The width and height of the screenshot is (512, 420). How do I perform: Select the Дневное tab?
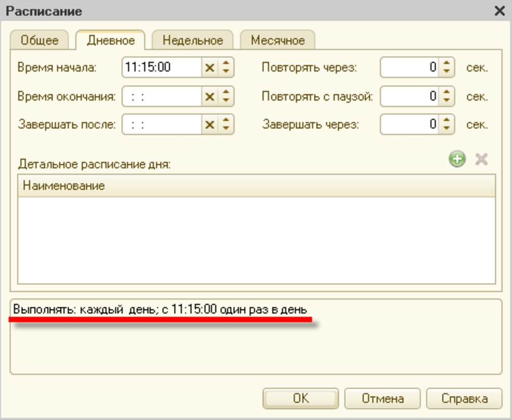coord(111,40)
